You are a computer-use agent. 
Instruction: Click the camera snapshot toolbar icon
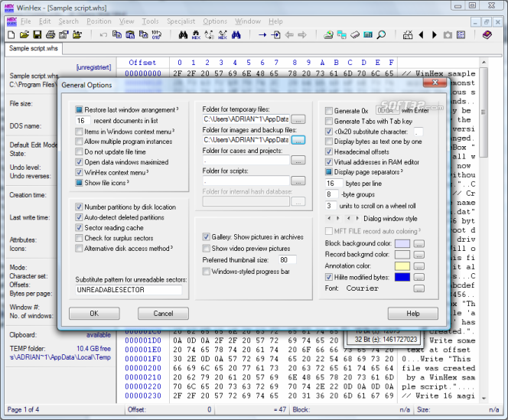(448, 34)
